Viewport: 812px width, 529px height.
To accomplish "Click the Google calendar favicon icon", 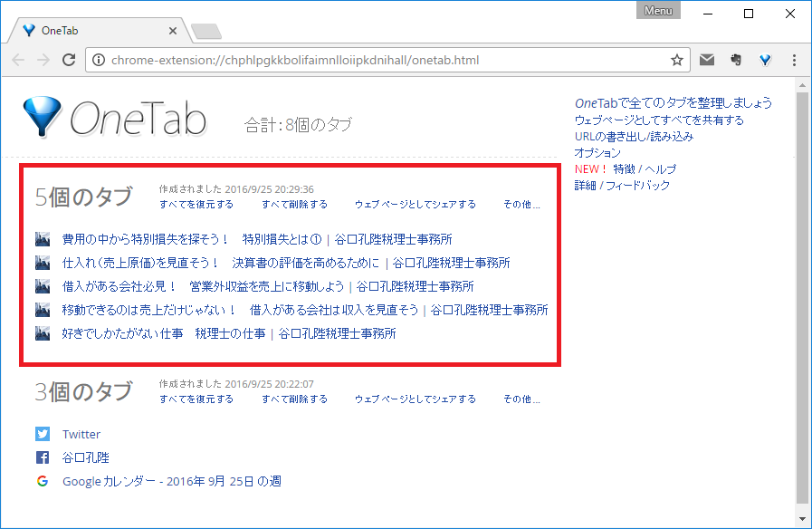I will click(x=43, y=481).
